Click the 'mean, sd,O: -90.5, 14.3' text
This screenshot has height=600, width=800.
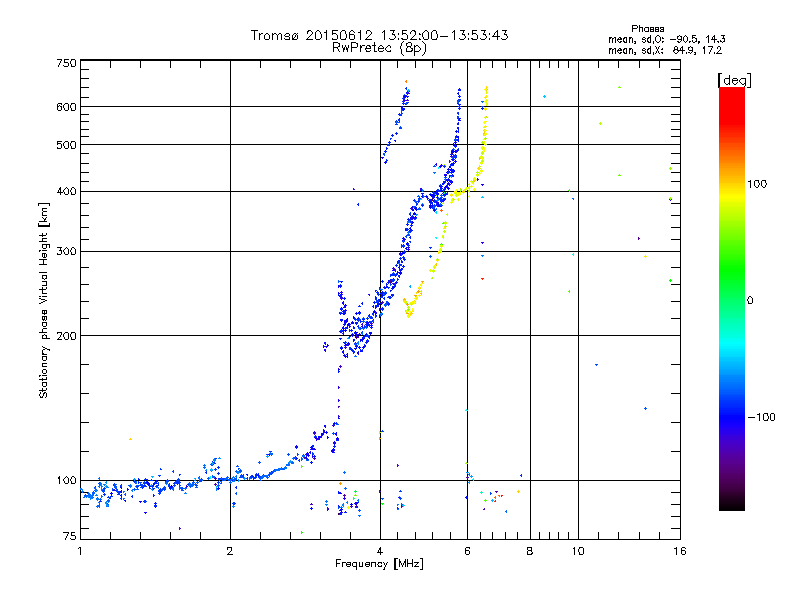pos(666,39)
